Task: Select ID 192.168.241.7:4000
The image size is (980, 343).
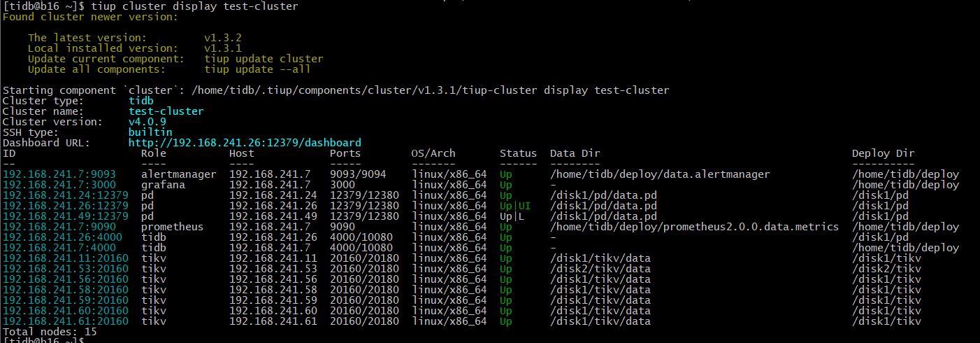Action: [x=59, y=248]
